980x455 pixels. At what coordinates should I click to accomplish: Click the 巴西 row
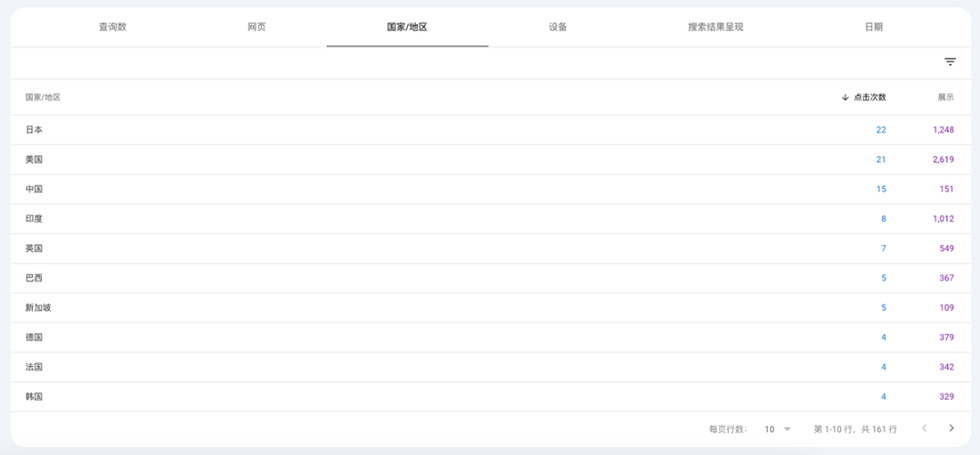(34, 278)
